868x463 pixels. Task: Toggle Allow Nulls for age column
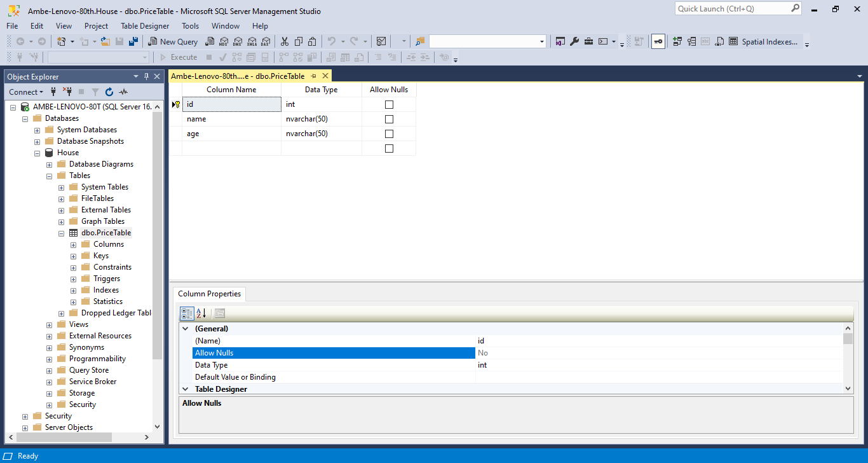pyautogui.click(x=389, y=134)
